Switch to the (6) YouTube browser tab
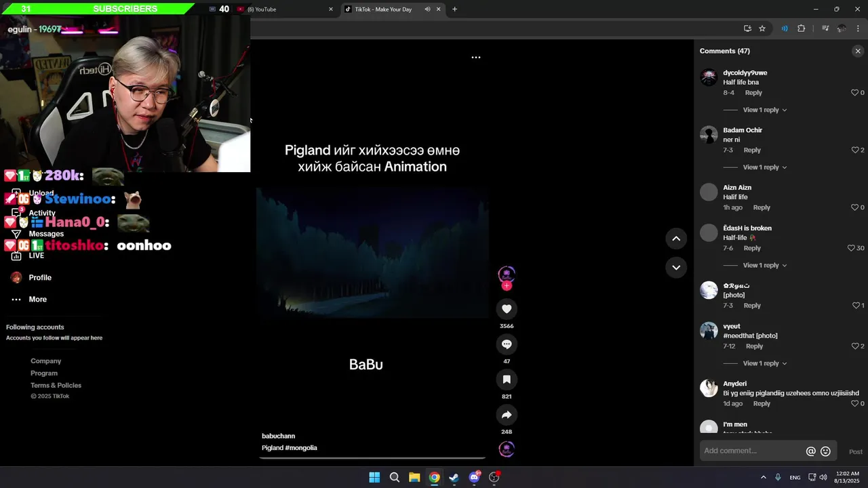Viewport: 868px width, 488px height. tap(285, 9)
